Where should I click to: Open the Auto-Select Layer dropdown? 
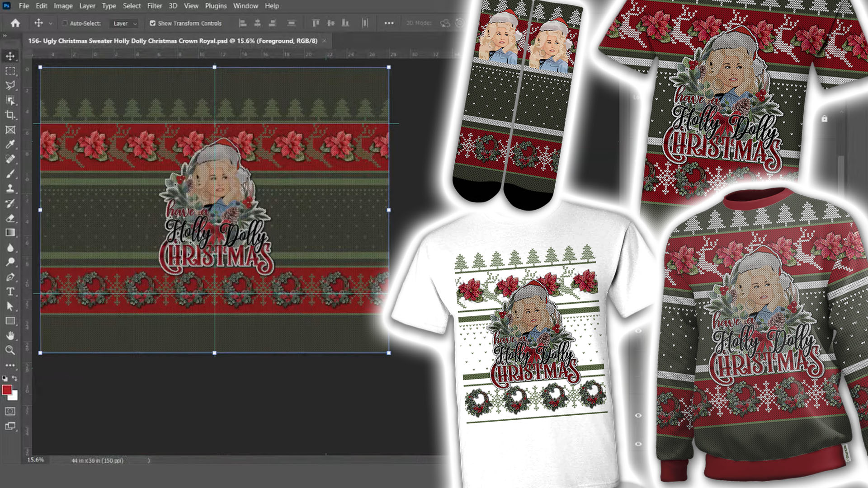coord(124,23)
